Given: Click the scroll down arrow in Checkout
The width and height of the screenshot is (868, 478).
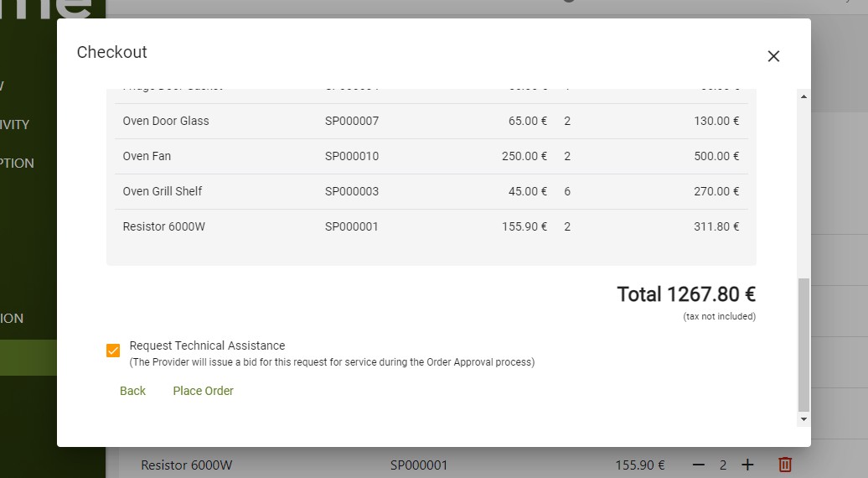Looking at the screenshot, I should click(x=803, y=419).
